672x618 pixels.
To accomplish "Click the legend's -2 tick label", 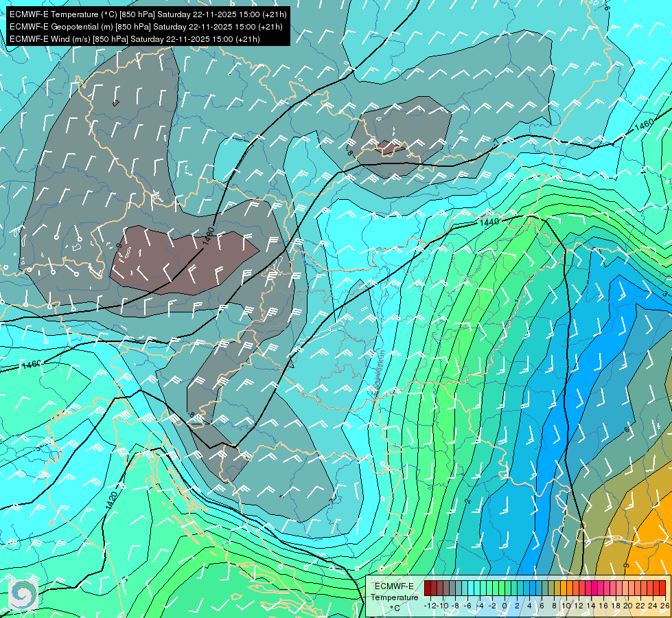I will click(x=492, y=606).
